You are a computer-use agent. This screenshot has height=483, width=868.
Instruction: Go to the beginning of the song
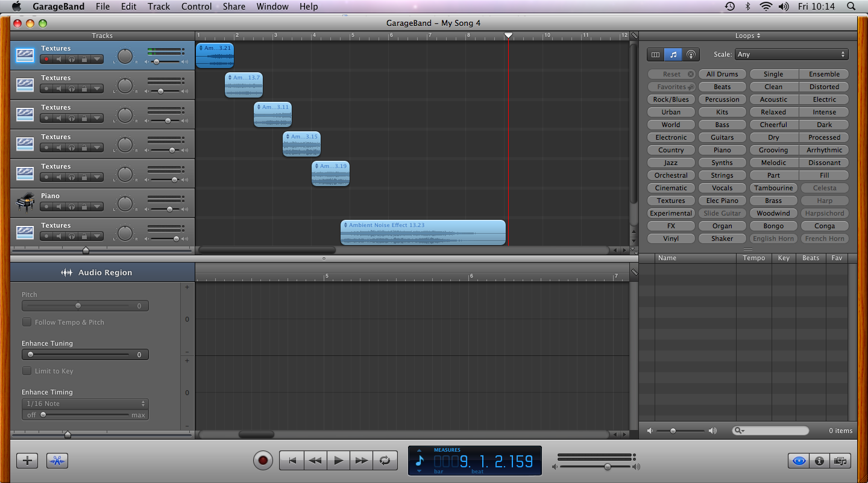point(292,461)
